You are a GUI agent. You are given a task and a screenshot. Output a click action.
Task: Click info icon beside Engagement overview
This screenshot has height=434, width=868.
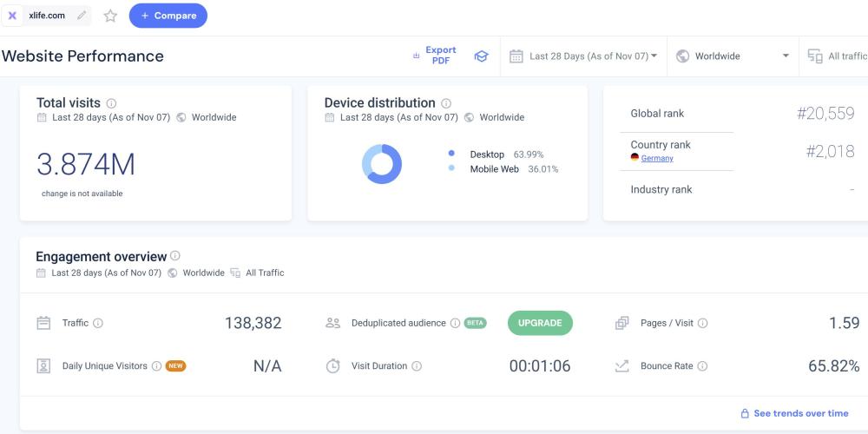click(x=175, y=256)
